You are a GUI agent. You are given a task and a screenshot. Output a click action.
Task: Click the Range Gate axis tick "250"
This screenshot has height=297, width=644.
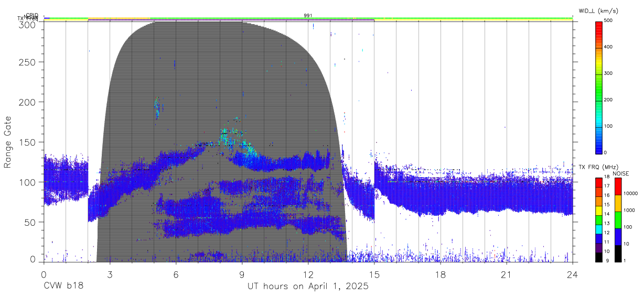(28, 62)
